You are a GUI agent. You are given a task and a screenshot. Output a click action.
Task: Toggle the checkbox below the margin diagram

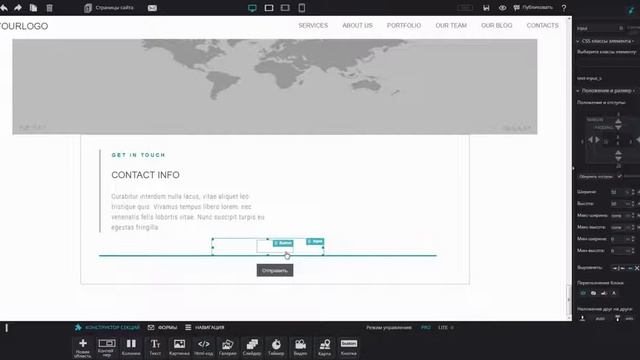tap(620, 176)
